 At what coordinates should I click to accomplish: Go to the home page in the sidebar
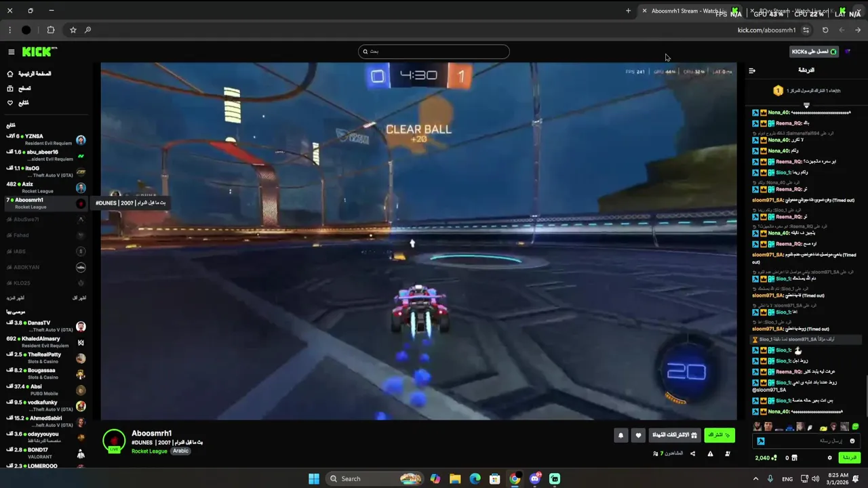[30, 73]
